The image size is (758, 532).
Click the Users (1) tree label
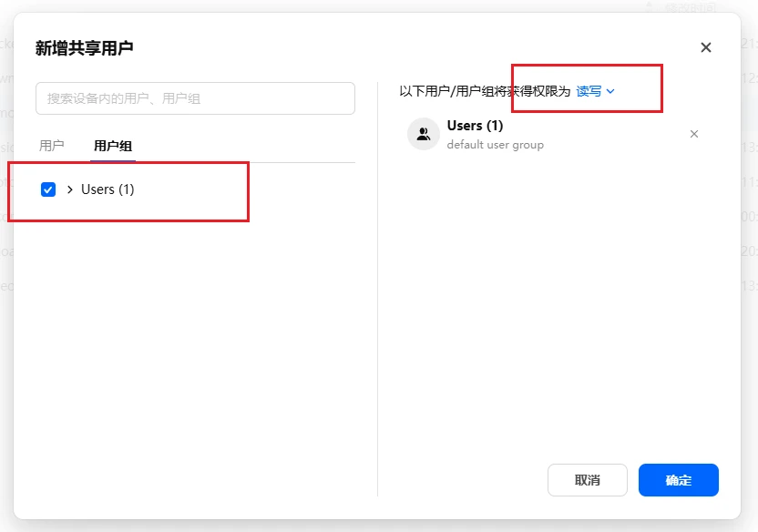tap(108, 189)
